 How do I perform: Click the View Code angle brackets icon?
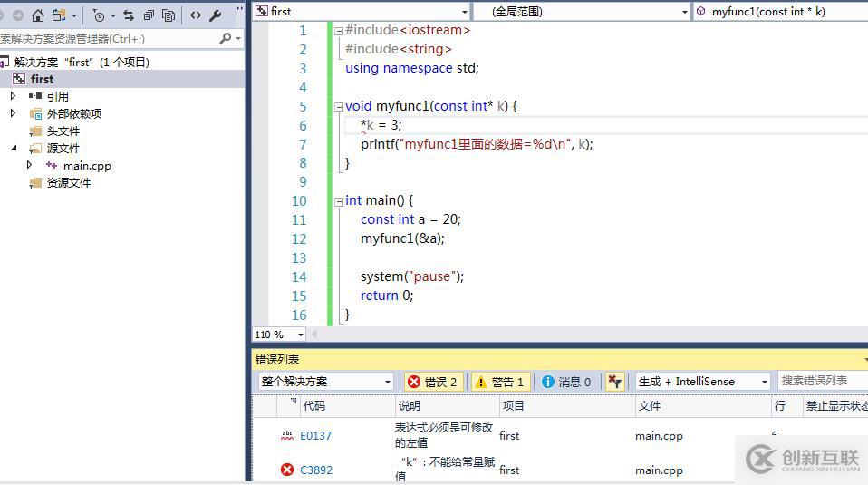[x=196, y=15]
